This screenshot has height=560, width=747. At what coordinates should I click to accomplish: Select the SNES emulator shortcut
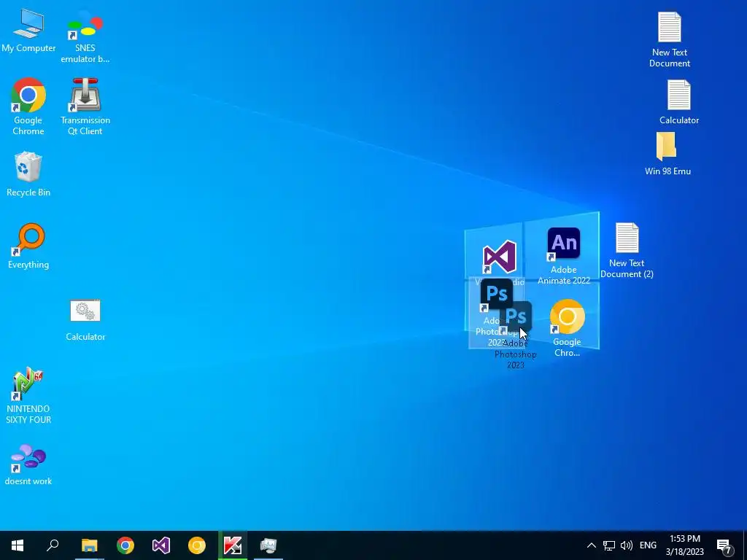(x=85, y=37)
